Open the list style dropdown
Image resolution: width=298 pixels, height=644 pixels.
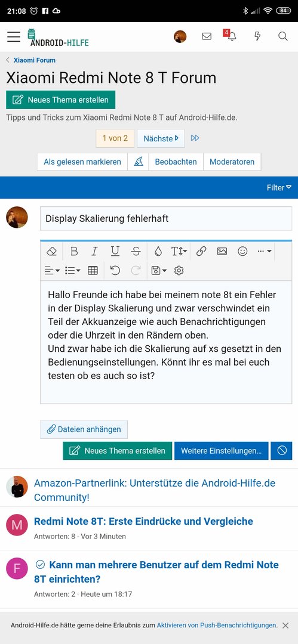[x=73, y=270]
